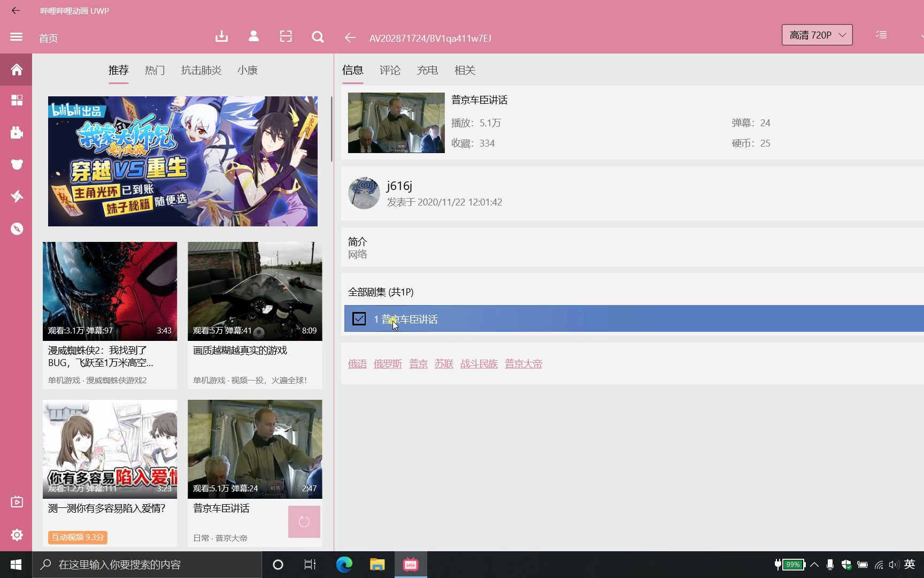Click Bilibili app icon on taskbar
Screen dimensions: 924x578
(411, 565)
